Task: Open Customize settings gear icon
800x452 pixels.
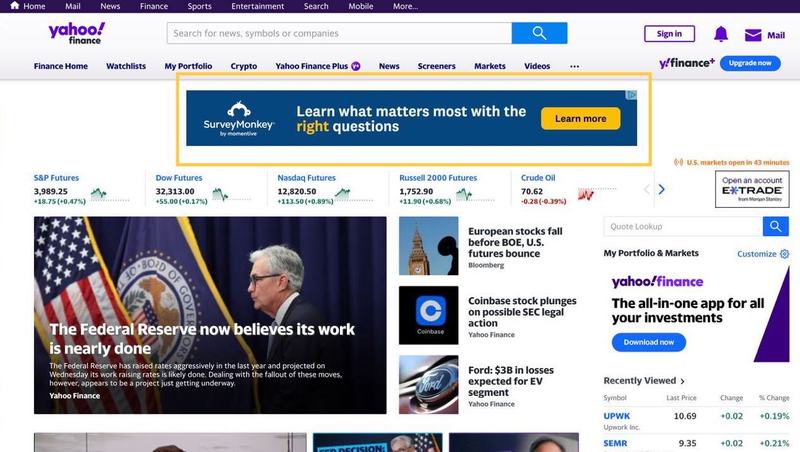Action: [x=784, y=254]
